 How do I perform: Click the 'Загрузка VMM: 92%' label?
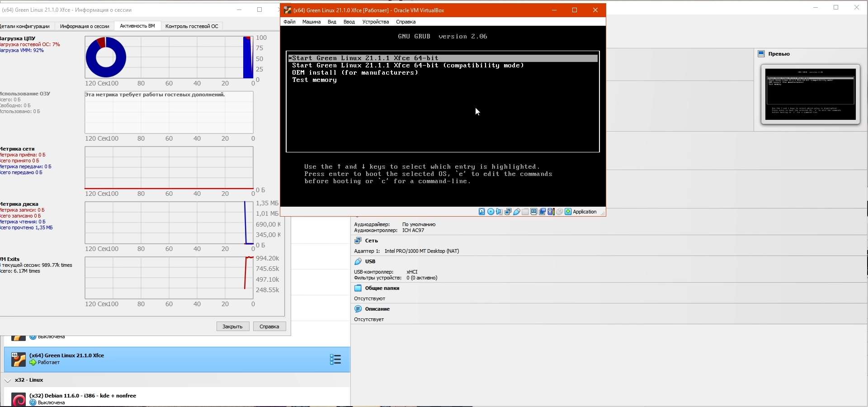22,50
